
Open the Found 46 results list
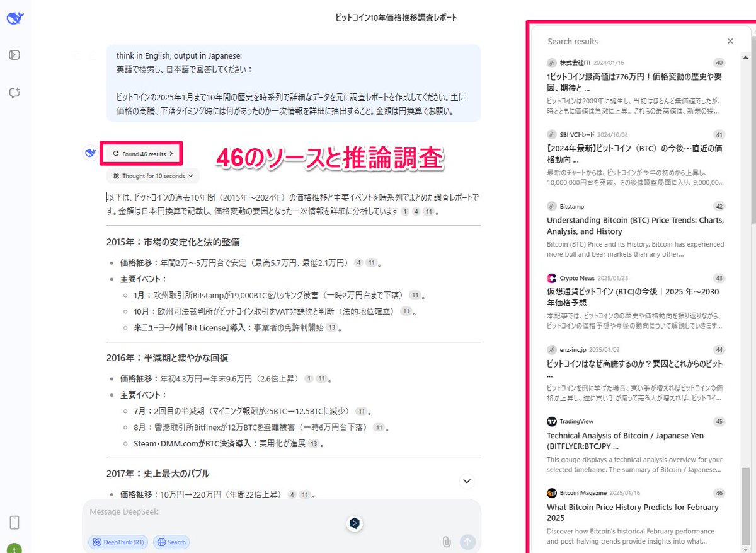pyautogui.click(x=142, y=154)
